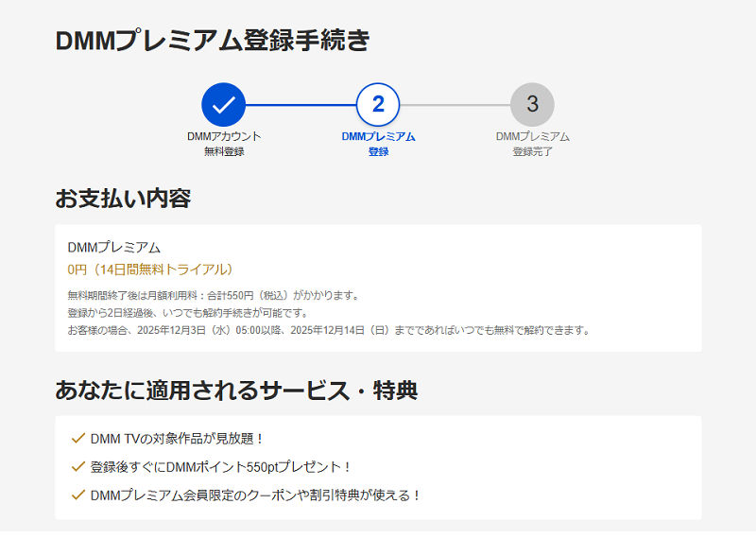
Task: Click the gray step 3 circle
Action: [532, 105]
